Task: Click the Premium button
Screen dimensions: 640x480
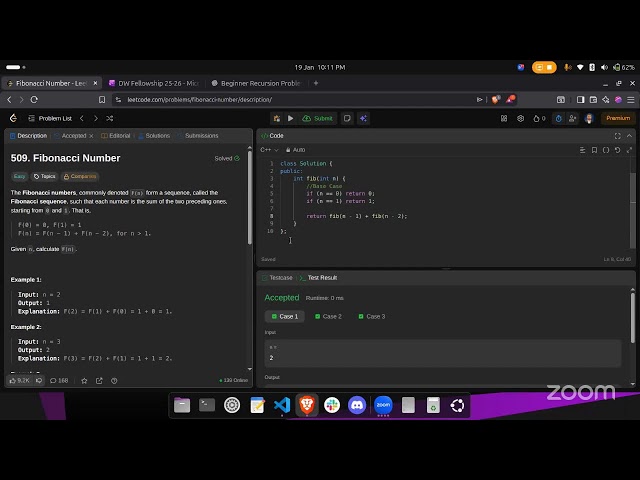Action: click(x=618, y=118)
